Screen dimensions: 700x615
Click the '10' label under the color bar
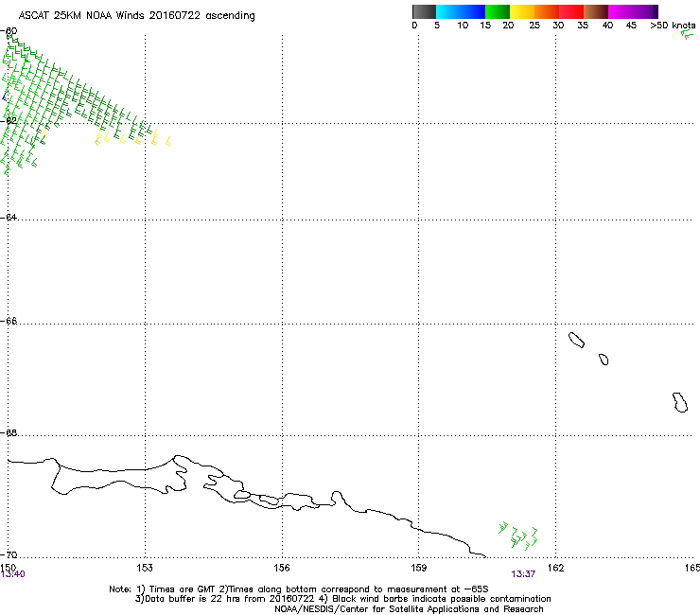click(x=463, y=26)
